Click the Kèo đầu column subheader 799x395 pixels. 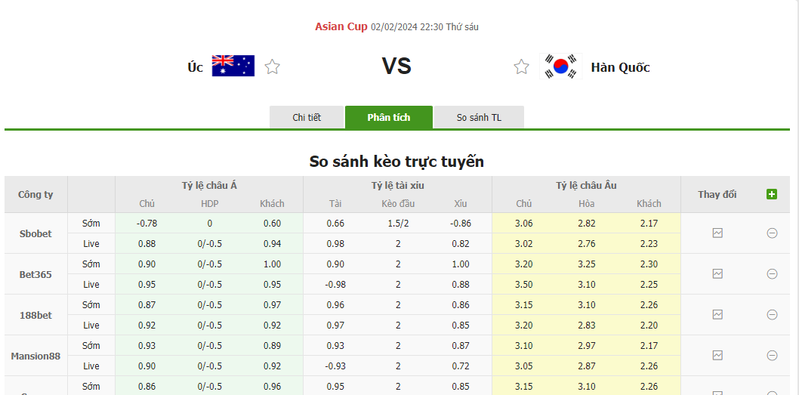(x=398, y=204)
